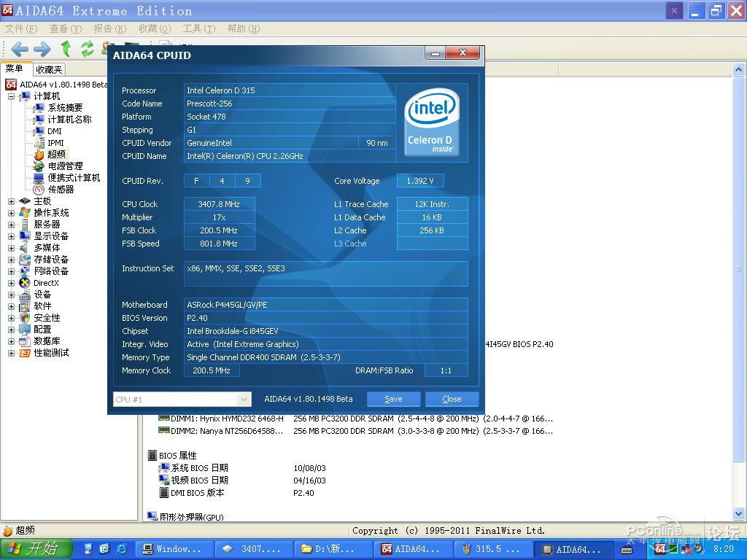Click the Close button in CPUID dialog
This screenshot has height=560, width=747.
(452, 399)
